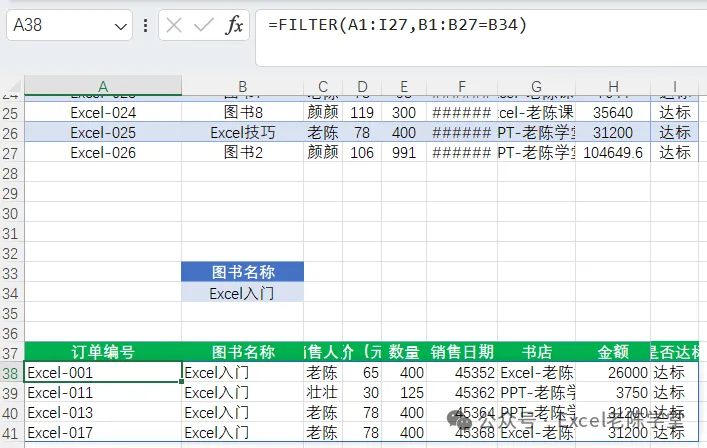Viewport: 707px width, 448px height.
Task: Click cell with value 35640
Action: click(x=613, y=113)
